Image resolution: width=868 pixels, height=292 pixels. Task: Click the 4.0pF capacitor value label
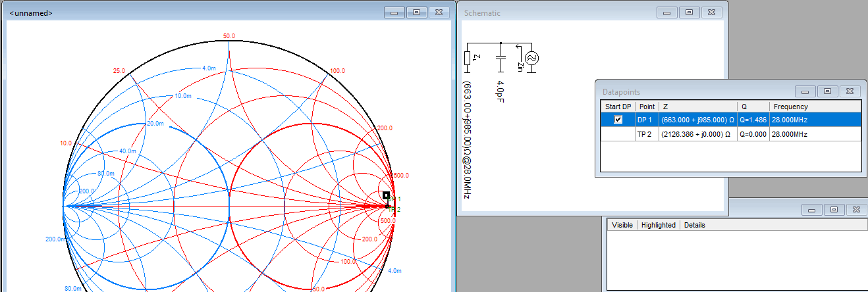point(501,93)
